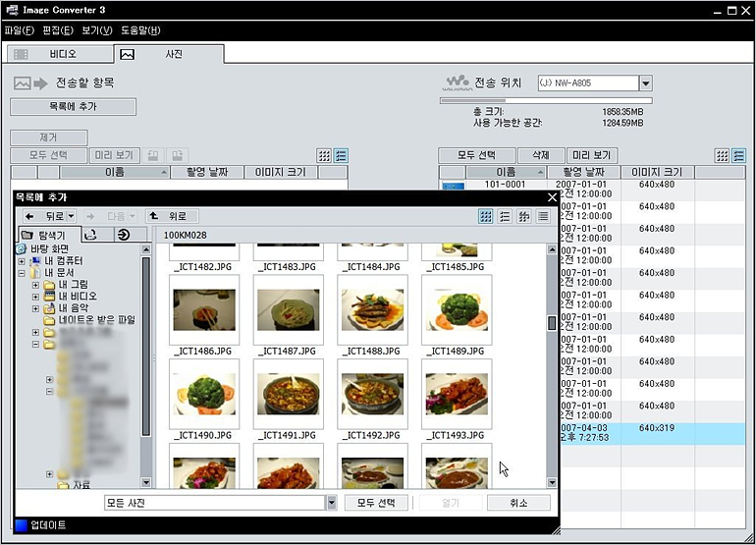Click the device storage capacity bar

click(x=546, y=101)
